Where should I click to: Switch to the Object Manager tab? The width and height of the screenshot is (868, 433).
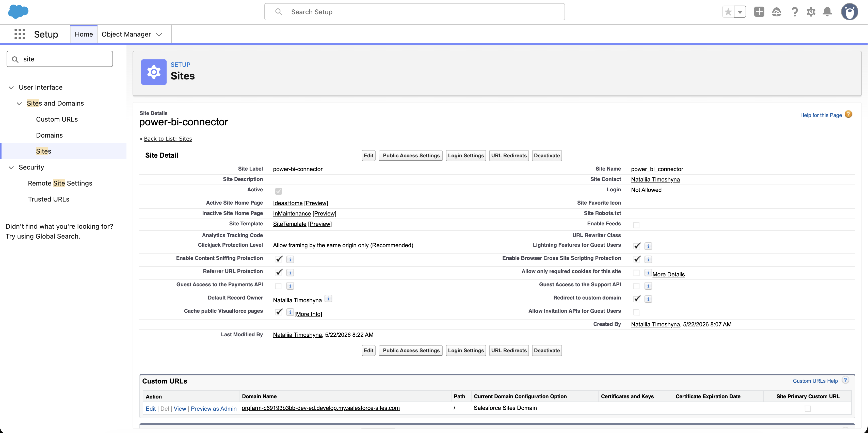pos(126,34)
